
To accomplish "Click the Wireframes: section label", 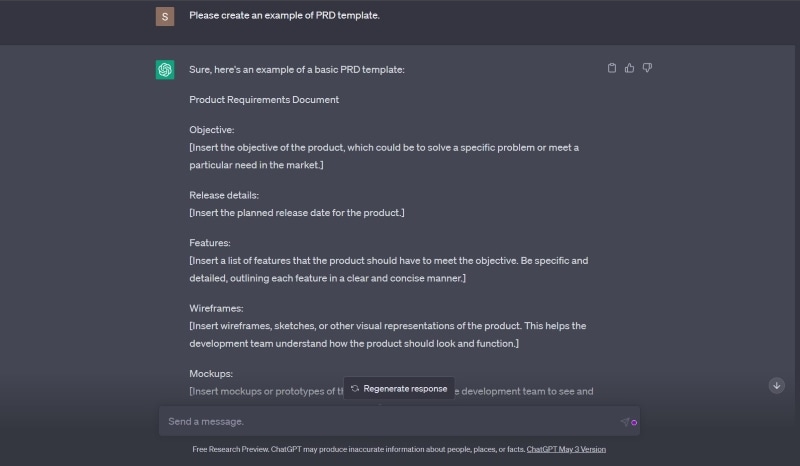I will (216, 308).
